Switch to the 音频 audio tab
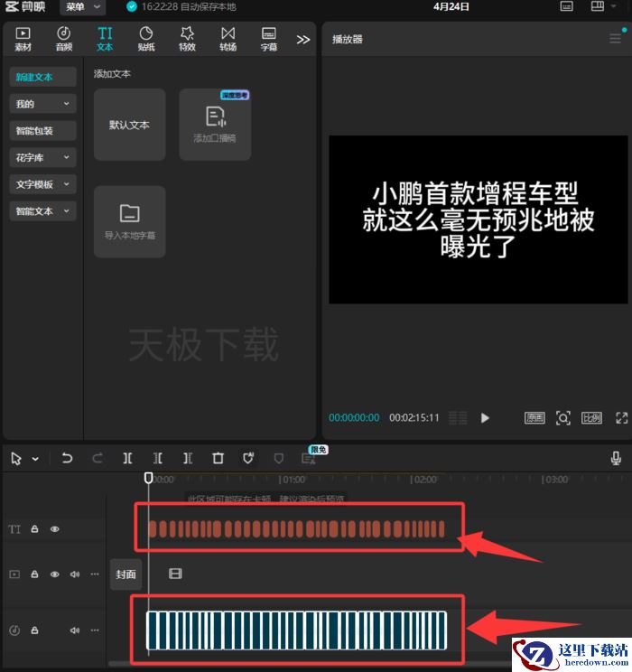Image resolution: width=632 pixels, height=672 pixels. pos(64,39)
